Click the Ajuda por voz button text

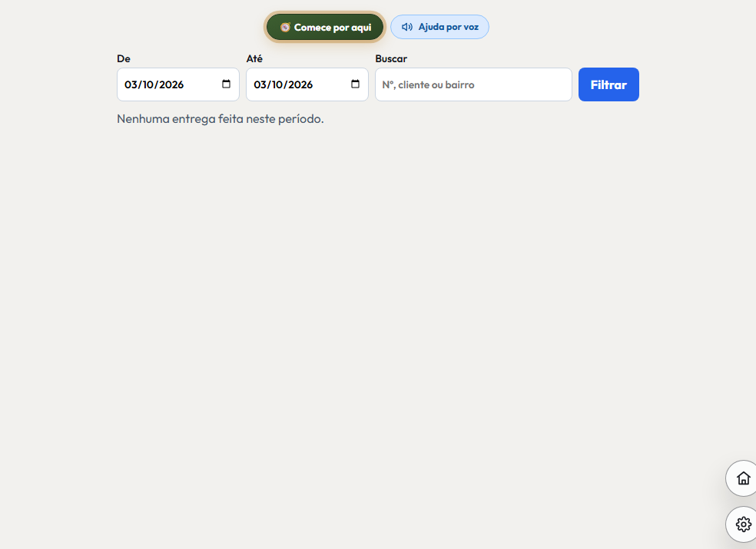click(x=449, y=27)
